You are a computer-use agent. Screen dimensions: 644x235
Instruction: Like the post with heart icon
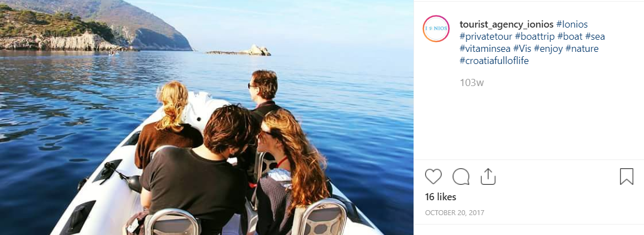click(433, 177)
